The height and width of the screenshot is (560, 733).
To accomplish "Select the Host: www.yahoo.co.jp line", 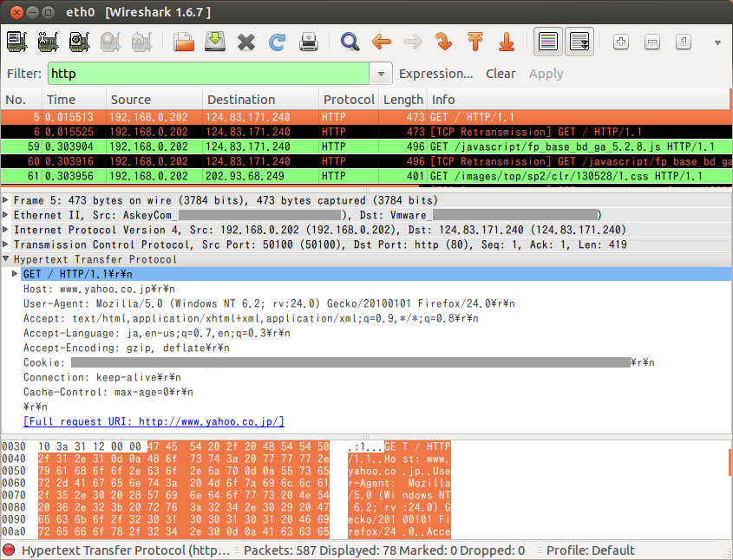I will pyautogui.click(x=99, y=289).
